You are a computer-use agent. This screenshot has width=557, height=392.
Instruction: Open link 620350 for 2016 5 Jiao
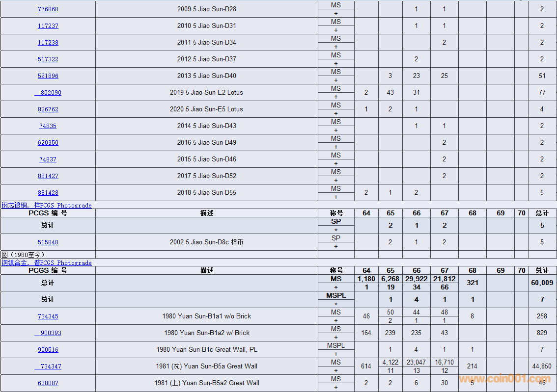[48, 143]
